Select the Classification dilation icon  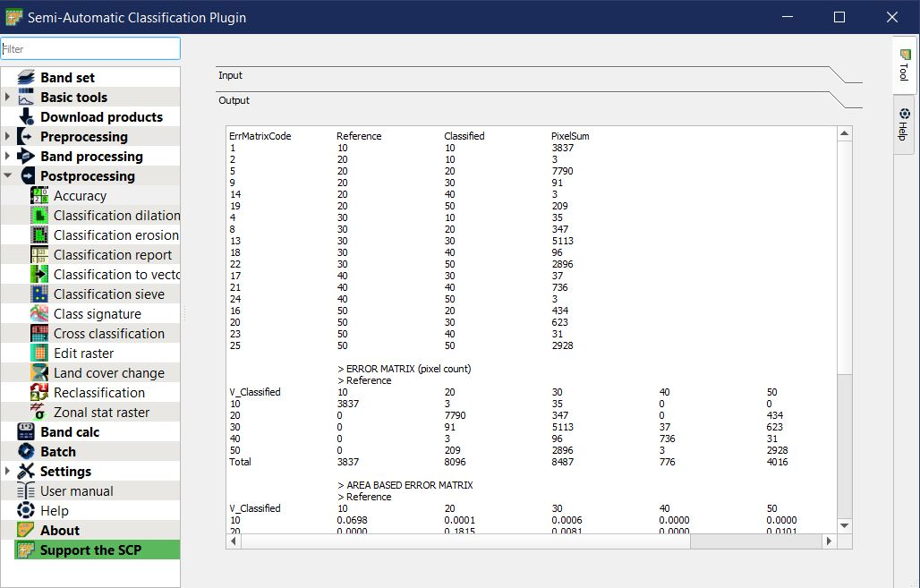tap(39, 216)
